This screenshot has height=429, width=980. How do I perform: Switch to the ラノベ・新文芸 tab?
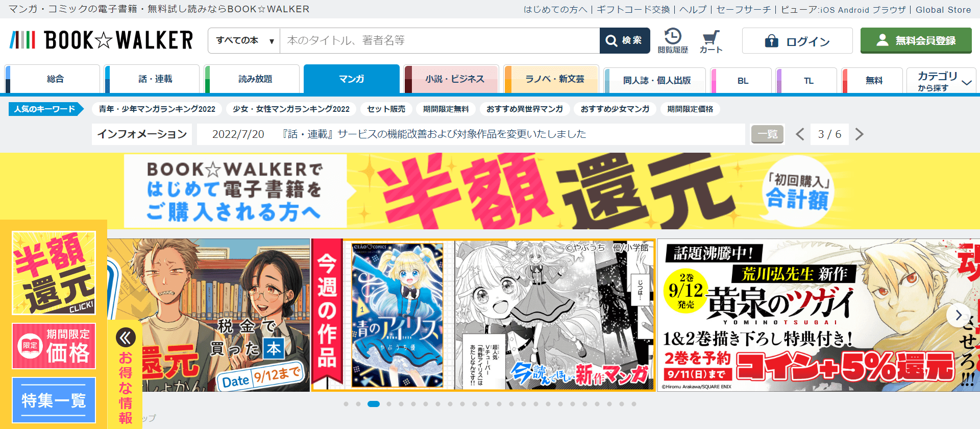(551, 79)
